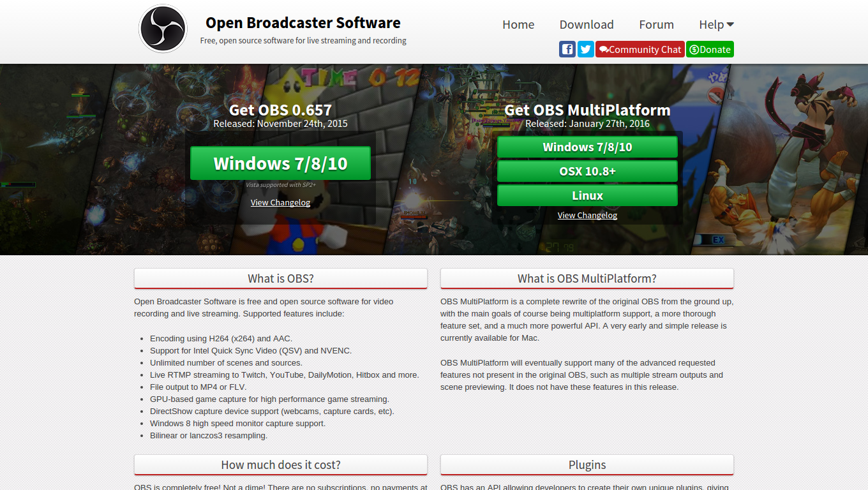Click Open Broadcaster Software title
Viewport: 868px width, 490px height.
point(303,23)
